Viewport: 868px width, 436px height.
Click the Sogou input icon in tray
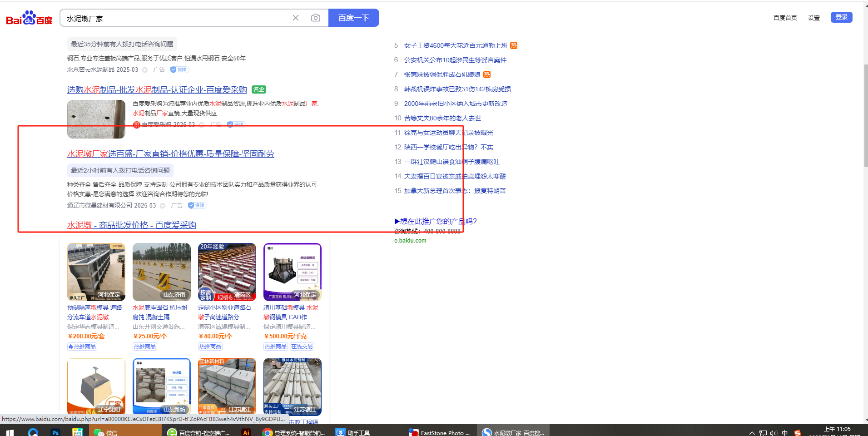pyautogui.click(x=797, y=433)
